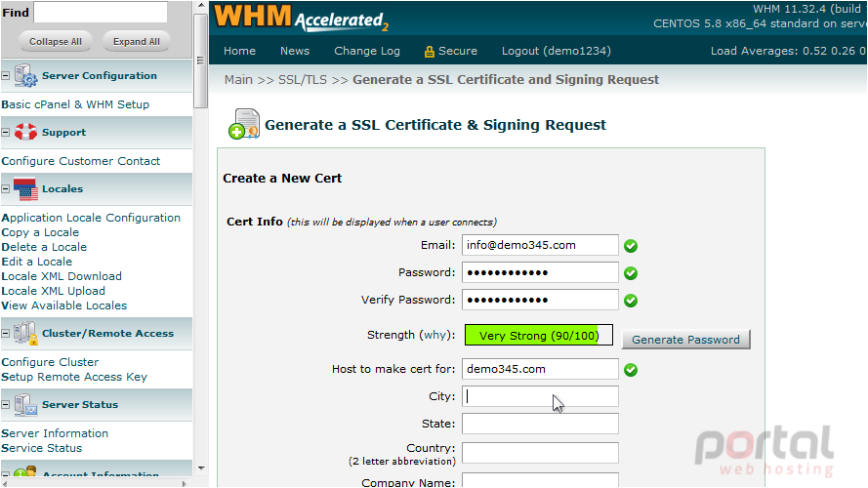The image size is (868, 488).
Task: Click the City input field
Action: pyautogui.click(x=540, y=396)
